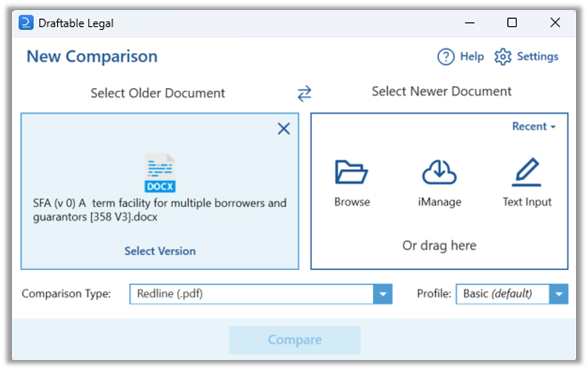Click the New Comparison title

pos(92,57)
